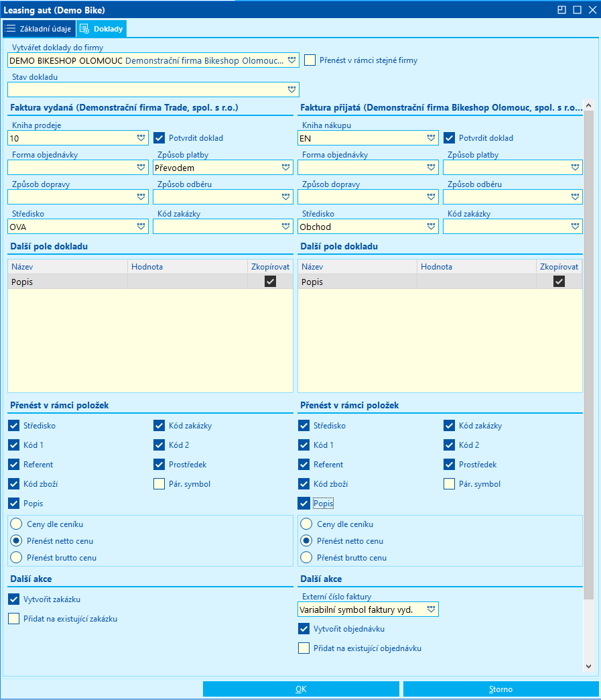
Task: Open the Vytvářet doklady do firmy dropdown
Action: [292, 60]
